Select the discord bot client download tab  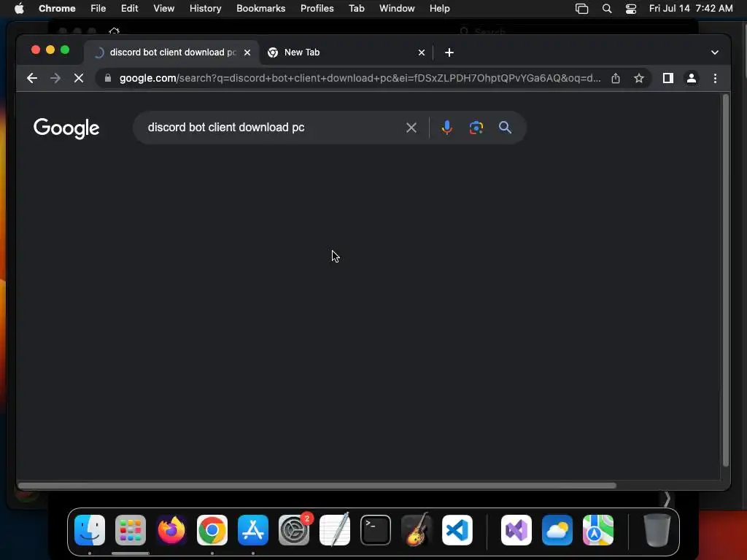point(171,52)
